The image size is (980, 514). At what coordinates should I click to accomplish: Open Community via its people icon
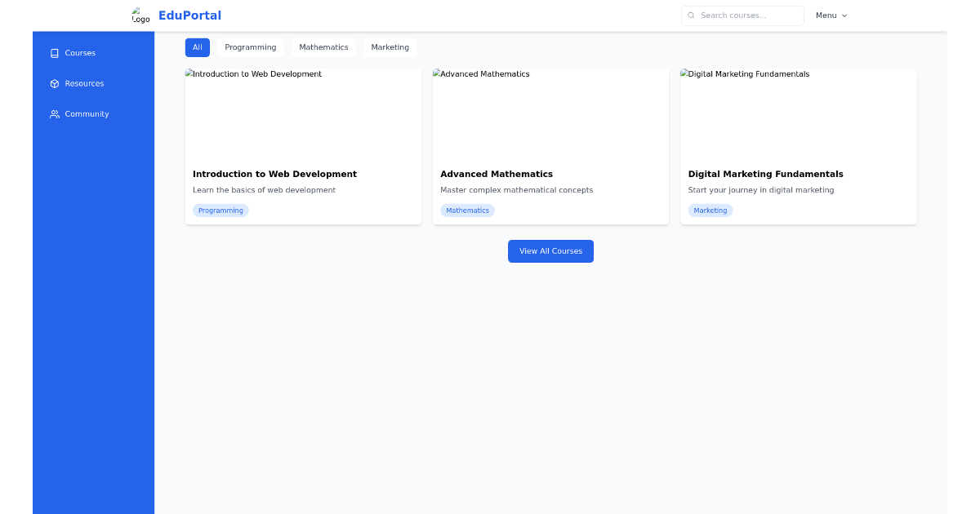point(54,113)
